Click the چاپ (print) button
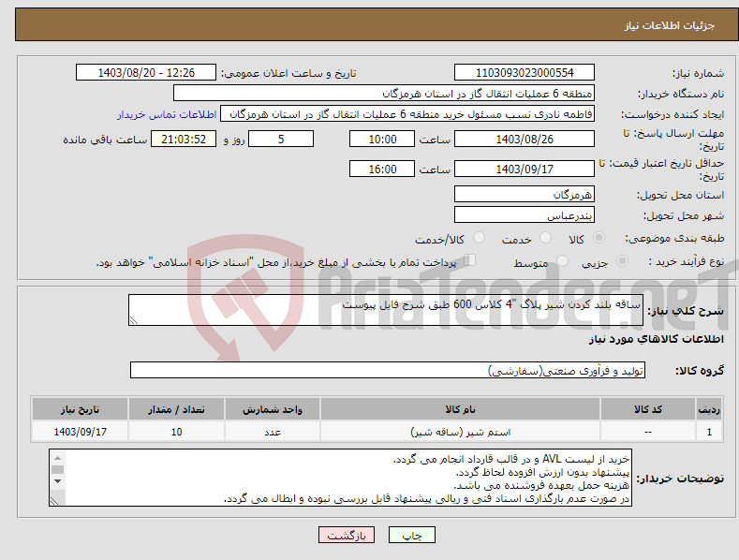This screenshot has width=739, height=560. 411,535
